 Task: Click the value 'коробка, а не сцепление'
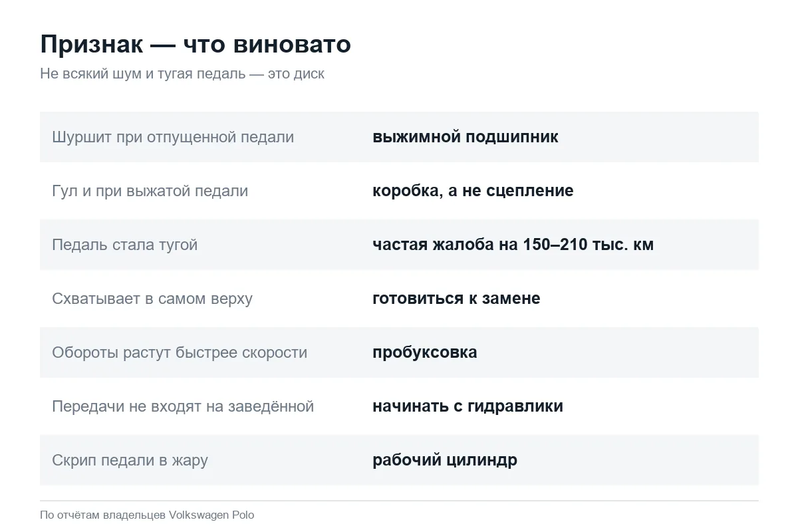473,191
